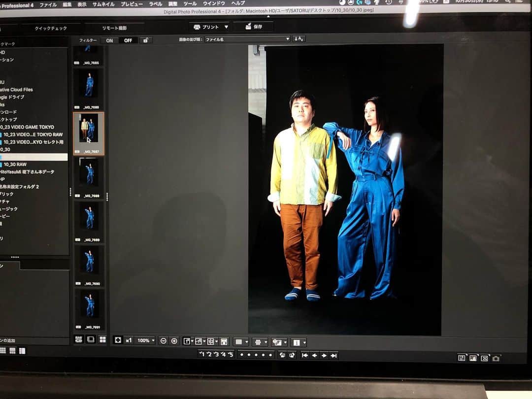Open the 名称未設定フォルダ 2 folder
Screen dimensions: 532x399
[x=19, y=187]
